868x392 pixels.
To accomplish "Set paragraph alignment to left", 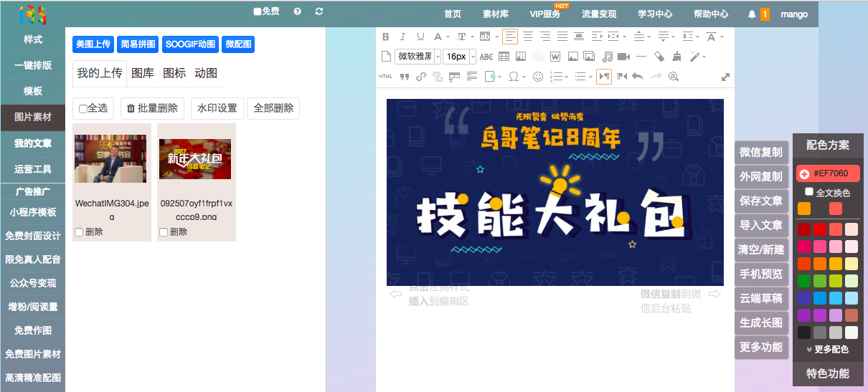I will coord(510,37).
